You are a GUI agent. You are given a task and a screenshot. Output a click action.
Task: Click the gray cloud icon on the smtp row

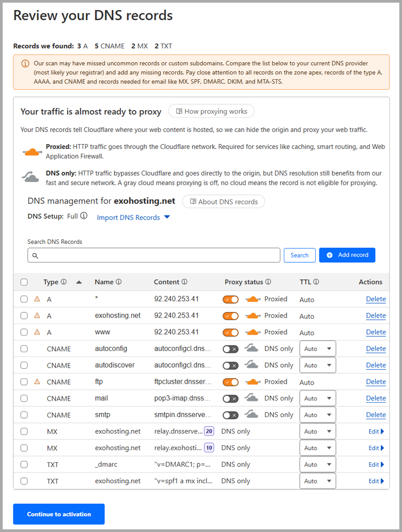(251, 414)
